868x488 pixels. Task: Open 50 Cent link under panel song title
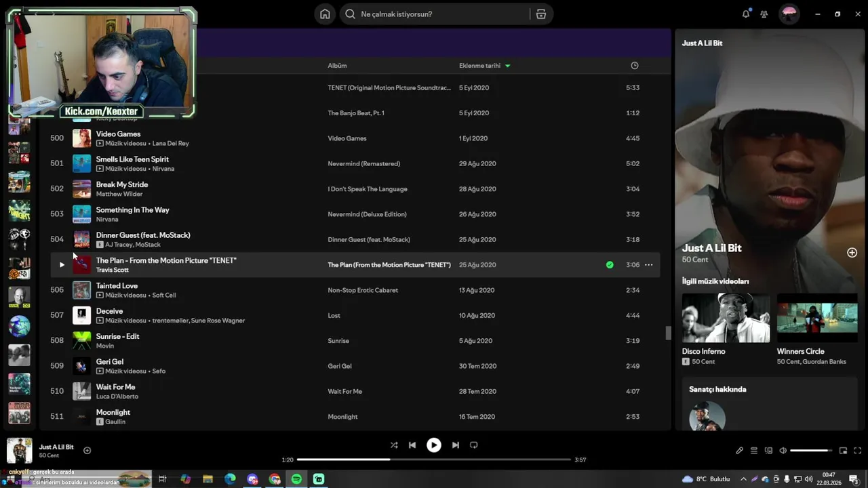695,260
